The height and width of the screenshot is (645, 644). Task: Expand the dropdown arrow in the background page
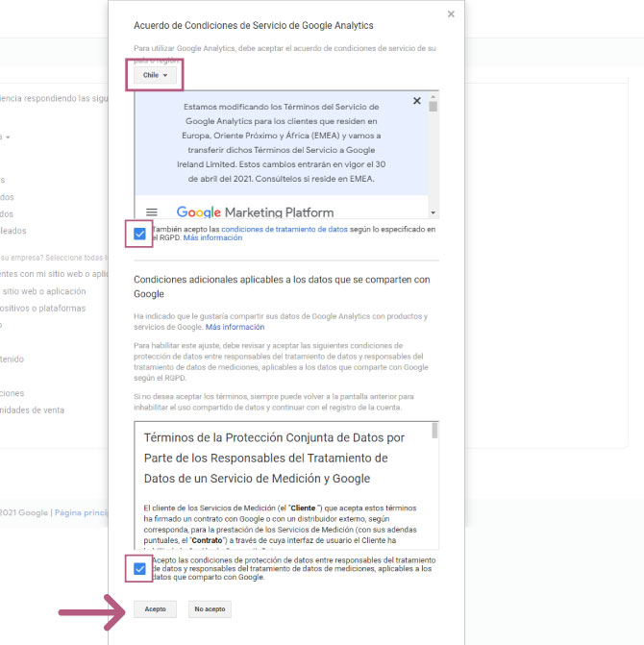coord(8,137)
